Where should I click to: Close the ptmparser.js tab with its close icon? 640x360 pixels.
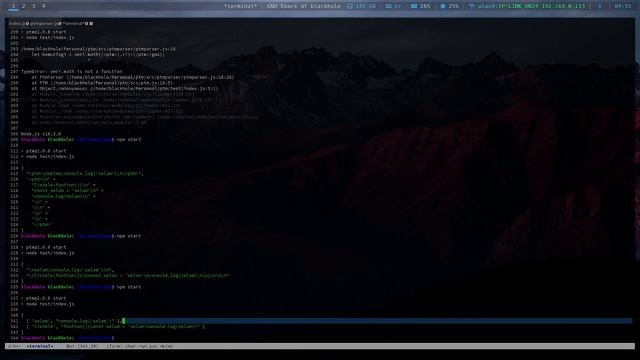point(60,24)
